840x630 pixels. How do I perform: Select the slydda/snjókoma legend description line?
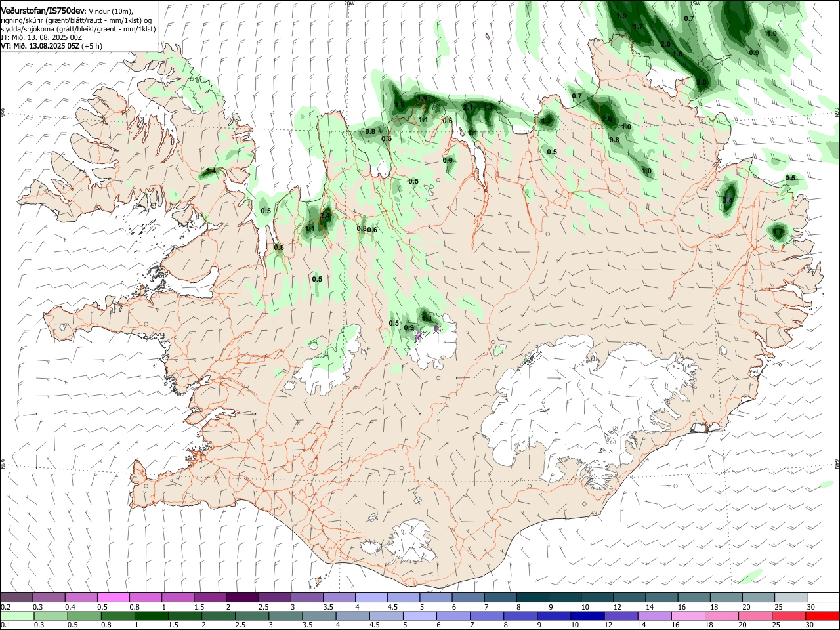coord(78,29)
